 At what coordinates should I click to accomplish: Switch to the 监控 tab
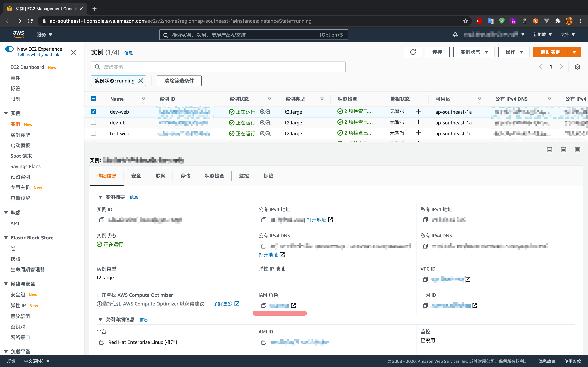tap(244, 176)
